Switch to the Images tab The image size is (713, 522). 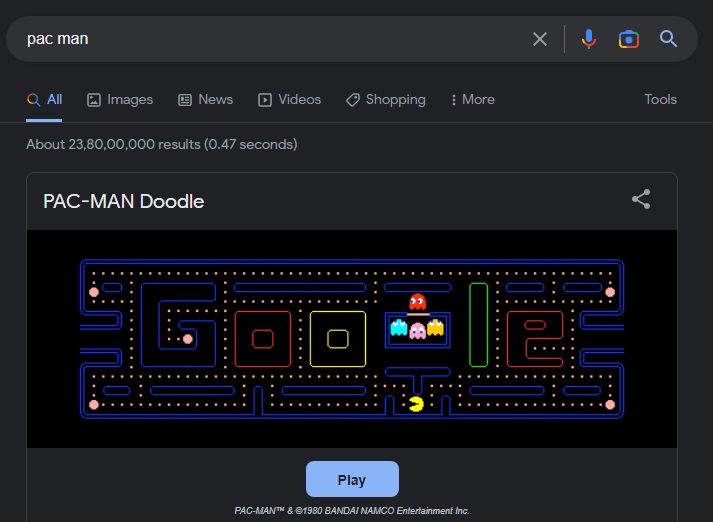point(120,100)
